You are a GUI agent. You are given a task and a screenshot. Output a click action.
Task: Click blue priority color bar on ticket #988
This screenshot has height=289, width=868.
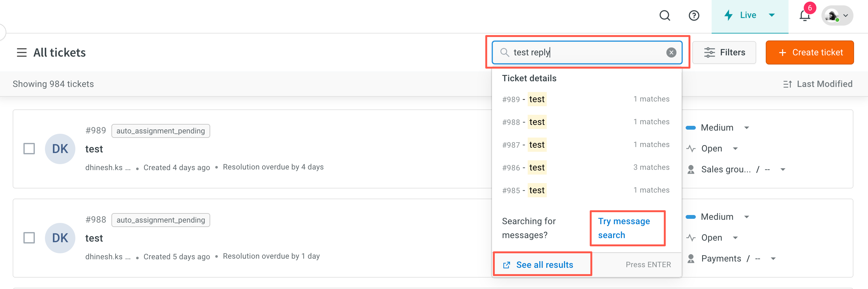(x=691, y=217)
